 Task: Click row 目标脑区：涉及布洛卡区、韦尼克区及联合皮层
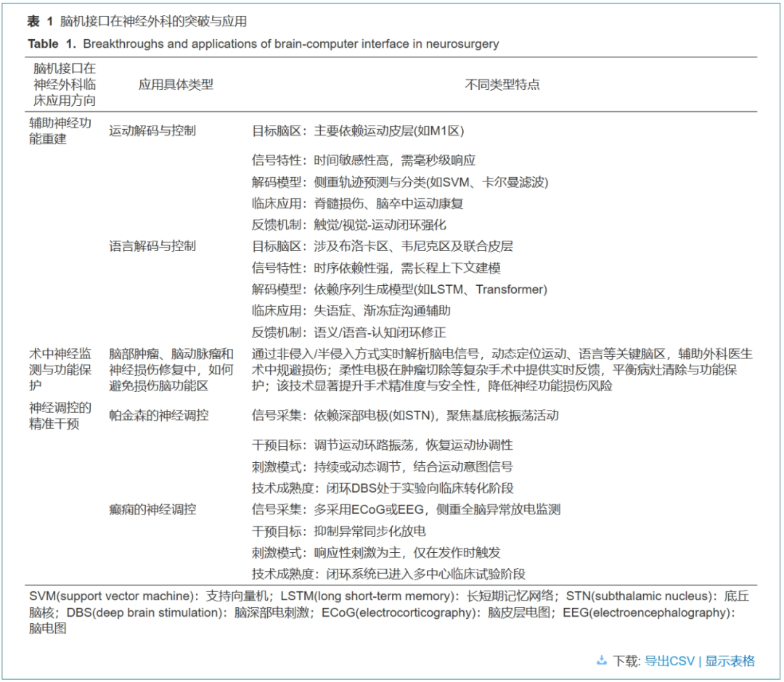pyautogui.click(x=383, y=247)
